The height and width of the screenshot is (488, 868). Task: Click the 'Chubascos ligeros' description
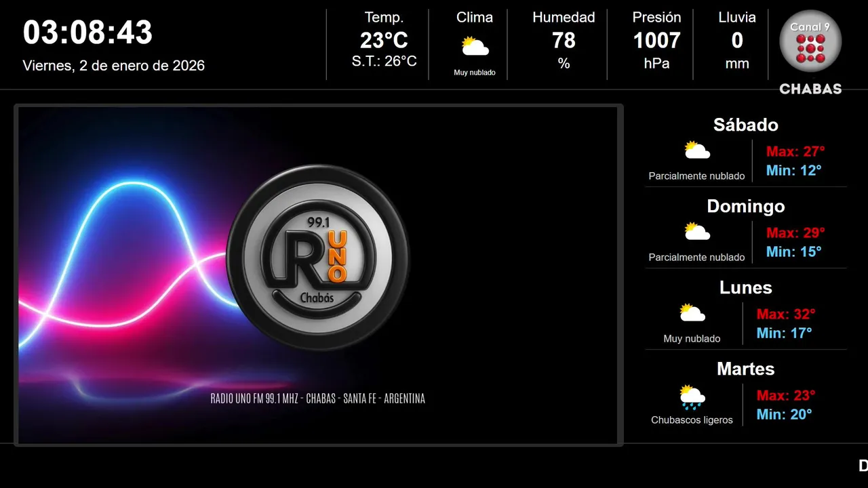pos(692,420)
